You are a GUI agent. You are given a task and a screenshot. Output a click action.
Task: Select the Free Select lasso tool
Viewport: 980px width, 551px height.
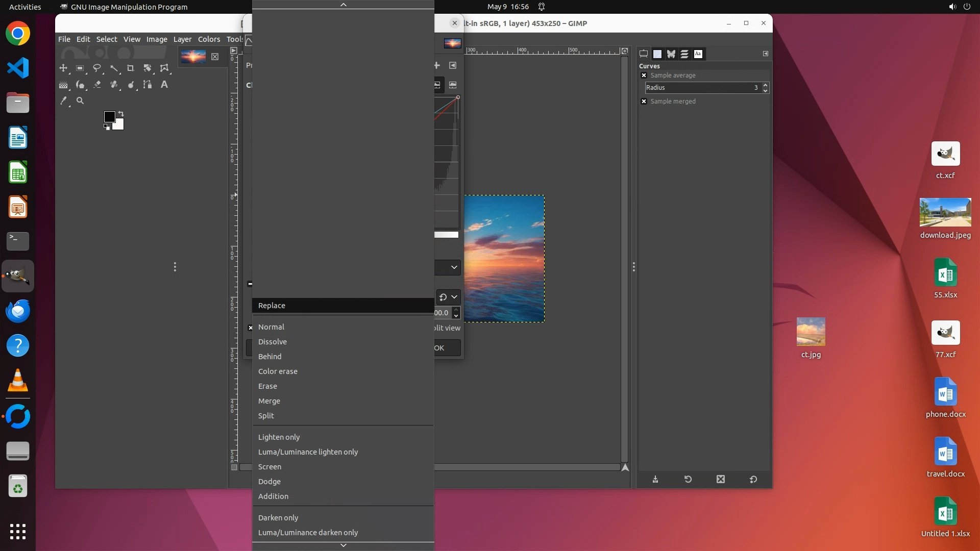(97, 68)
